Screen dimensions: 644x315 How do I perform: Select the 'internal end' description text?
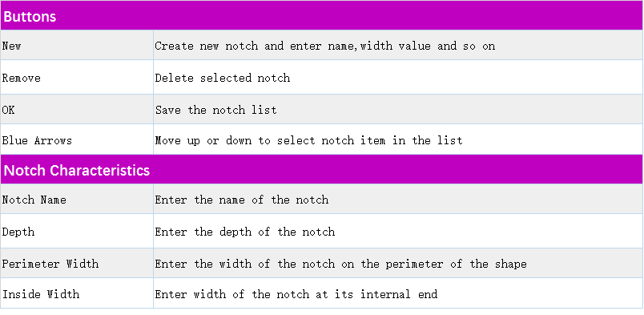296,294
